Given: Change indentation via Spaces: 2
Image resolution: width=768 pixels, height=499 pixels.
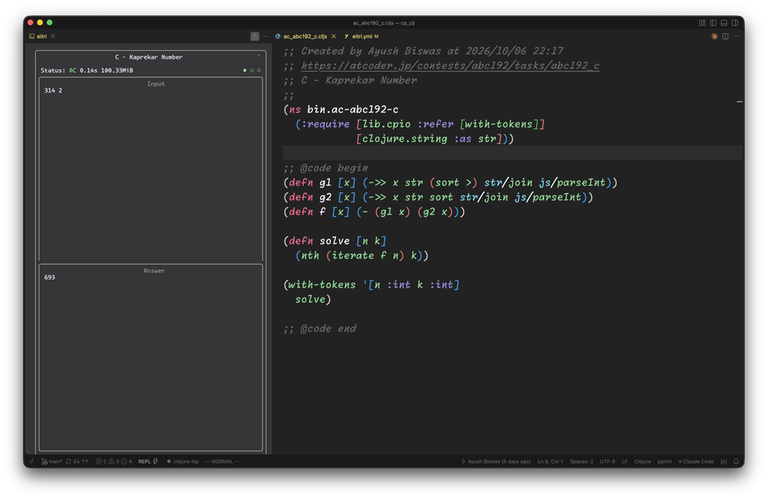Looking at the screenshot, I should (x=581, y=461).
